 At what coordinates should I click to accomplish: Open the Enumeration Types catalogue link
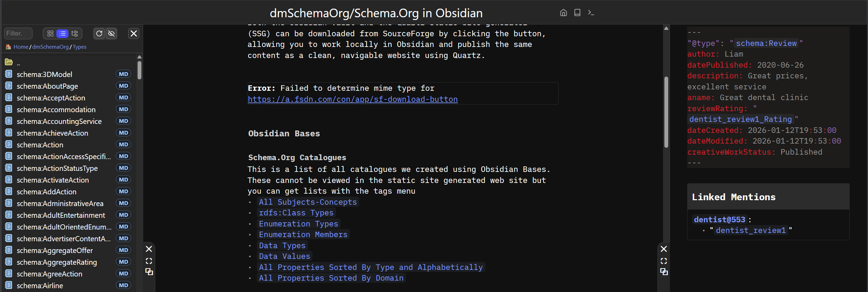click(x=299, y=224)
